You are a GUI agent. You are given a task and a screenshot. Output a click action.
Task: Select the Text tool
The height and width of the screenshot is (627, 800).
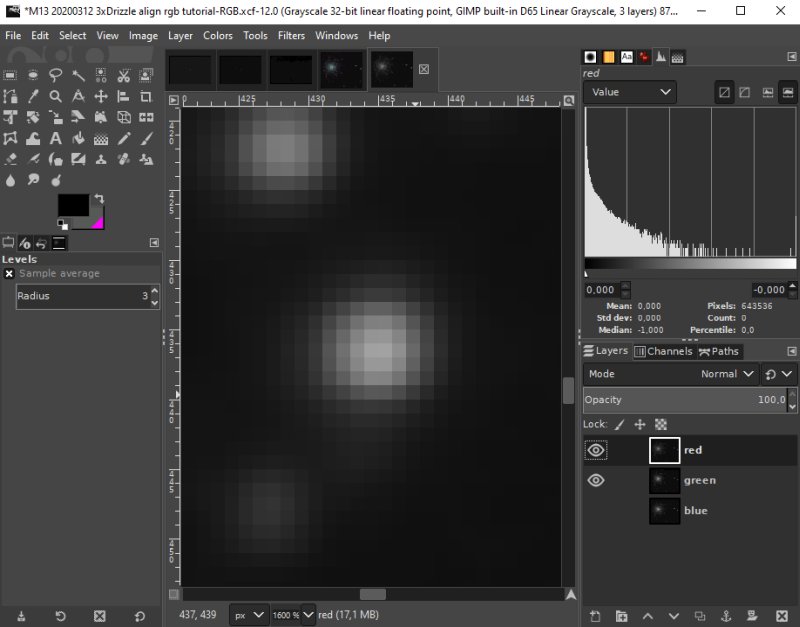(55, 138)
